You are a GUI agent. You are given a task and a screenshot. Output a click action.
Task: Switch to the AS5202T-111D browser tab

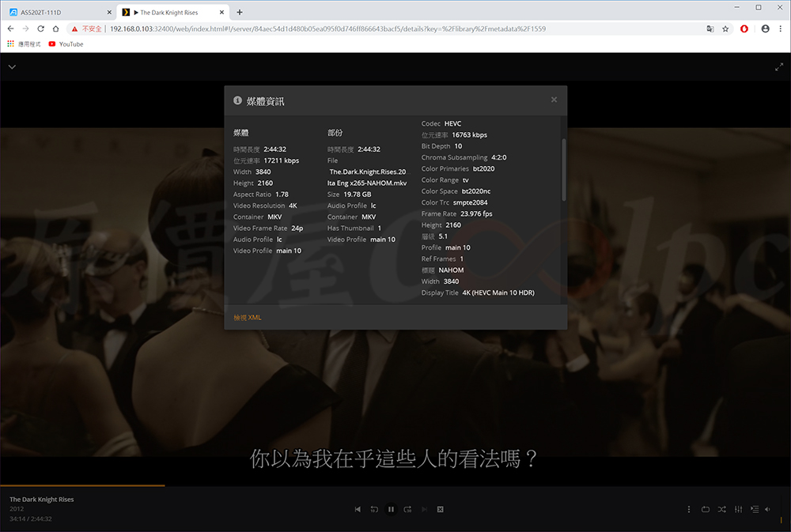(58, 12)
